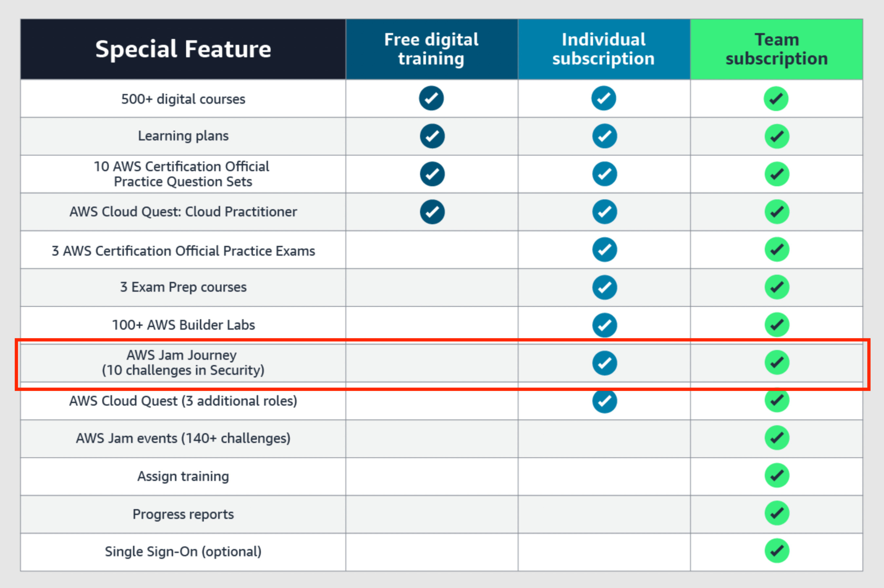
Task: Click the AWS Jam Journey feature label
Action: click(182, 362)
